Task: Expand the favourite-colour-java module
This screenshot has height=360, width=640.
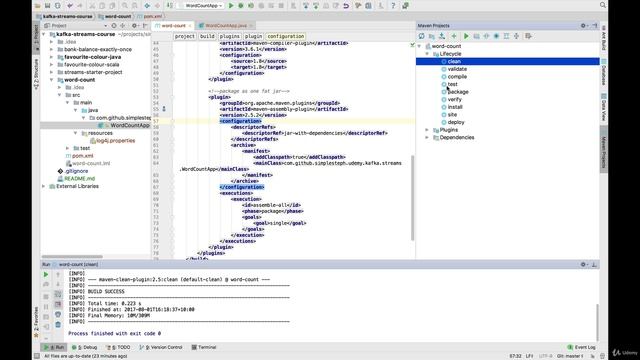Action: [52, 57]
